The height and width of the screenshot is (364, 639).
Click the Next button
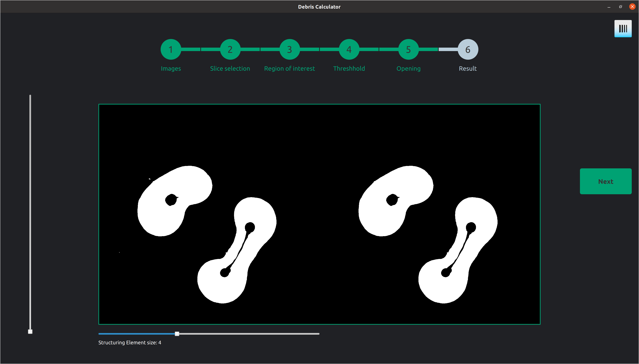[605, 181]
